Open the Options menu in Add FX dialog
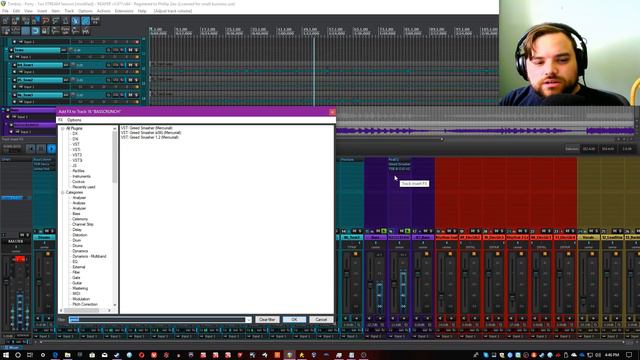The width and height of the screenshot is (640, 360). tap(74, 120)
